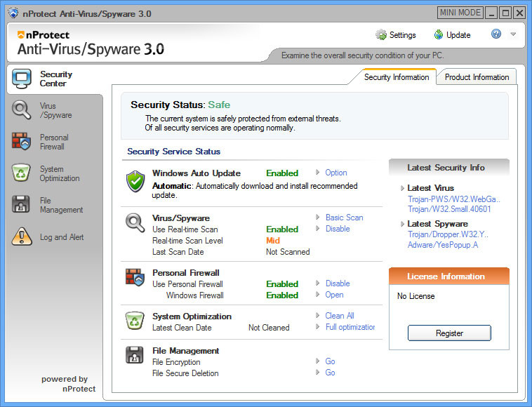Select Log and Alert sidebar label

62,237
